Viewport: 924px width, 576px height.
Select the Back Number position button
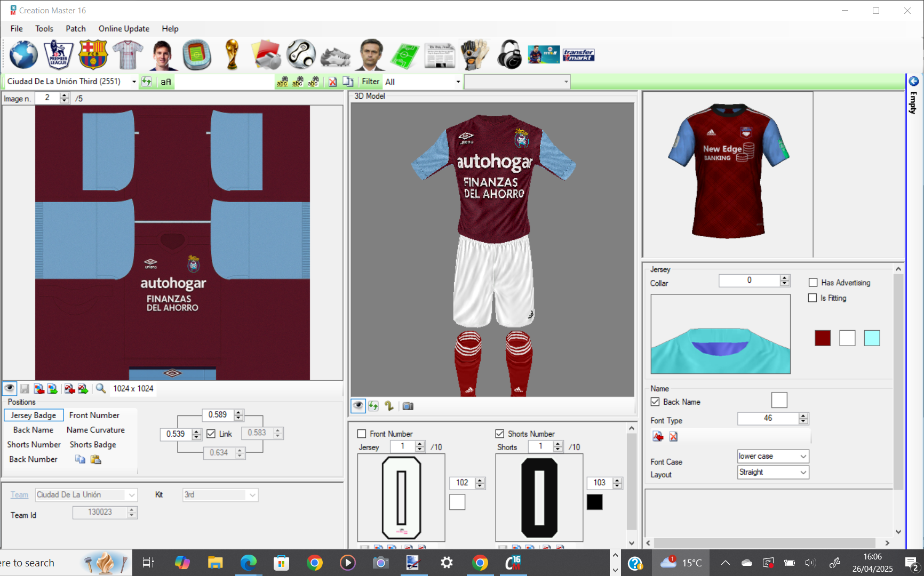[x=33, y=459]
